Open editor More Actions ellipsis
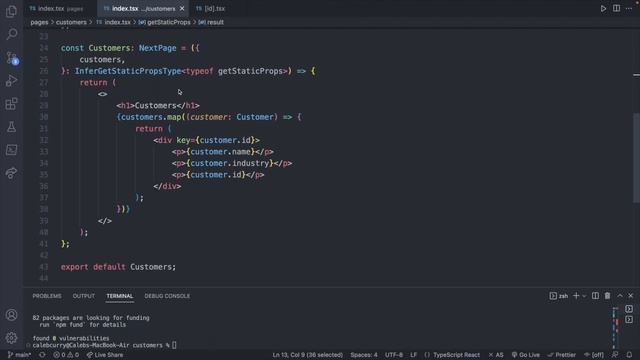 point(629,9)
